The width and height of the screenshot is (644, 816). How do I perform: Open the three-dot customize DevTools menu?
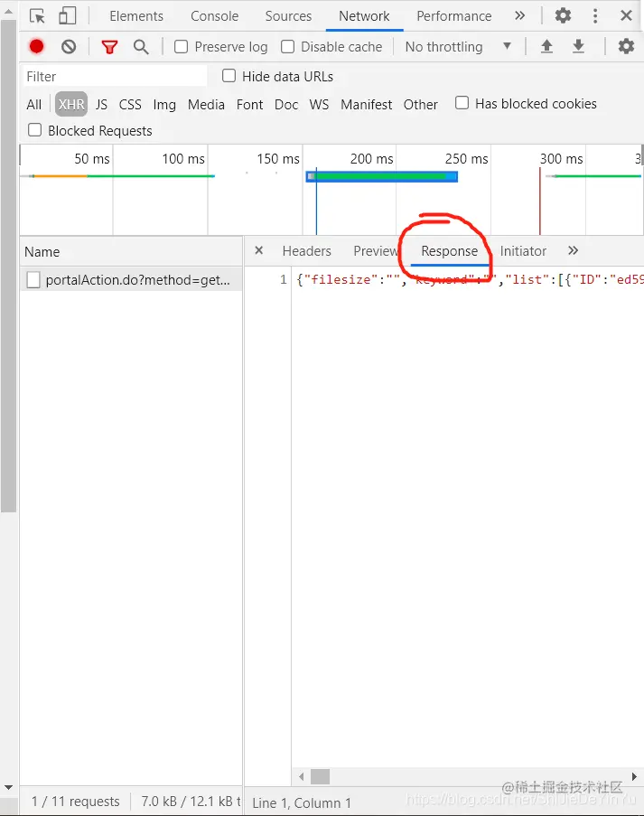pyautogui.click(x=595, y=15)
